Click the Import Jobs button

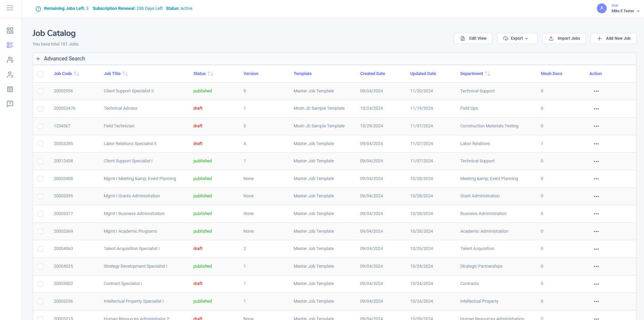(564, 38)
